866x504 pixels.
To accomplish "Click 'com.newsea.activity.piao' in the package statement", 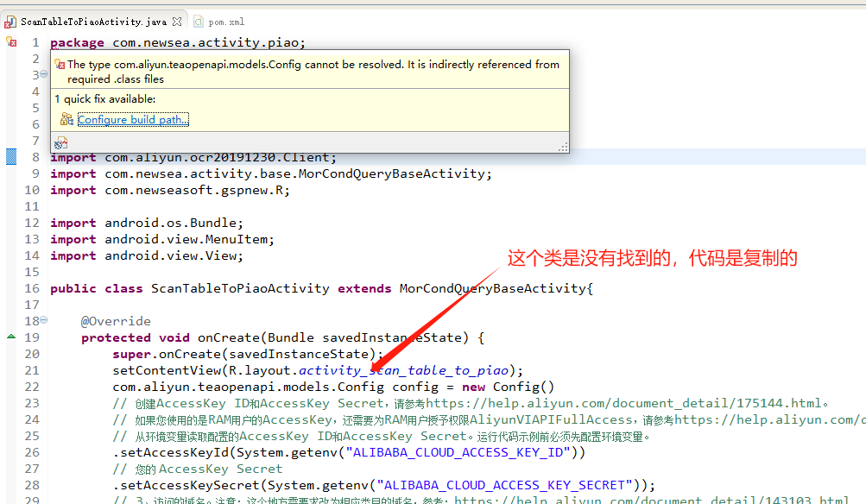I will (205, 43).
